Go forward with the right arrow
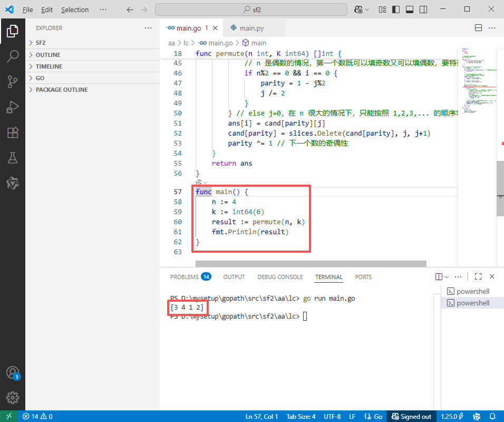The width and height of the screenshot is (504, 422). coord(144,9)
